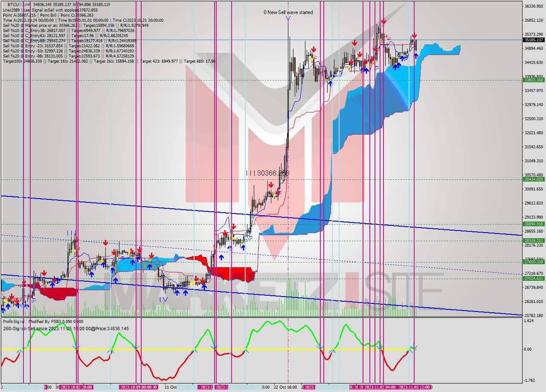Click the 'Line:2089 | Last Signal is:Sell' text
The width and height of the screenshot is (546, 392).
pos(50,10)
